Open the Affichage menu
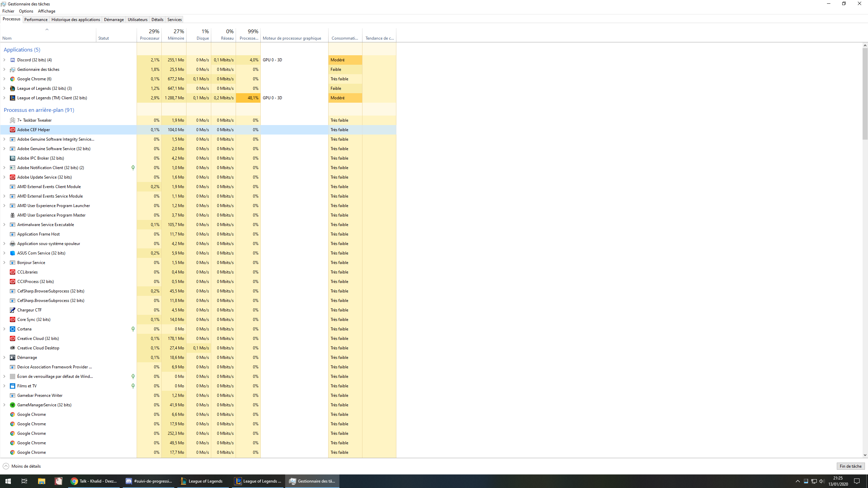Image resolution: width=868 pixels, height=488 pixels. (x=46, y=11)
